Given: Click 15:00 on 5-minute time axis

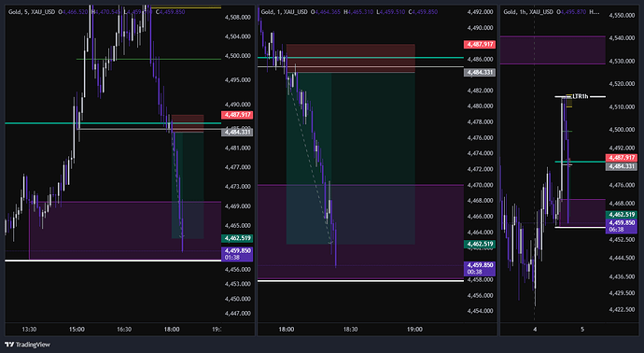Looking at the screenshot, I should pos(77,329).
